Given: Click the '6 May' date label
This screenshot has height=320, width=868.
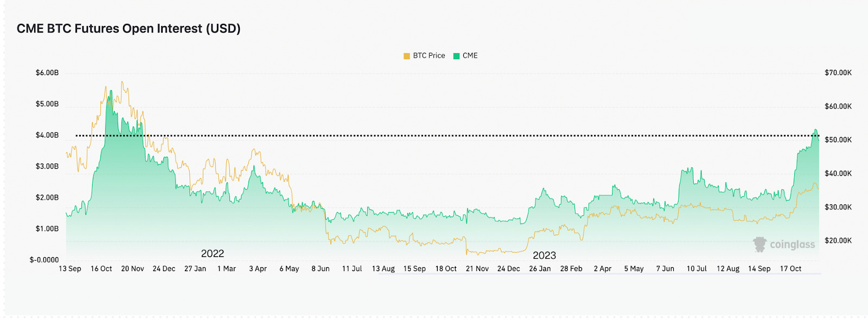Looking at the screenshot, I should click(289, 269).
